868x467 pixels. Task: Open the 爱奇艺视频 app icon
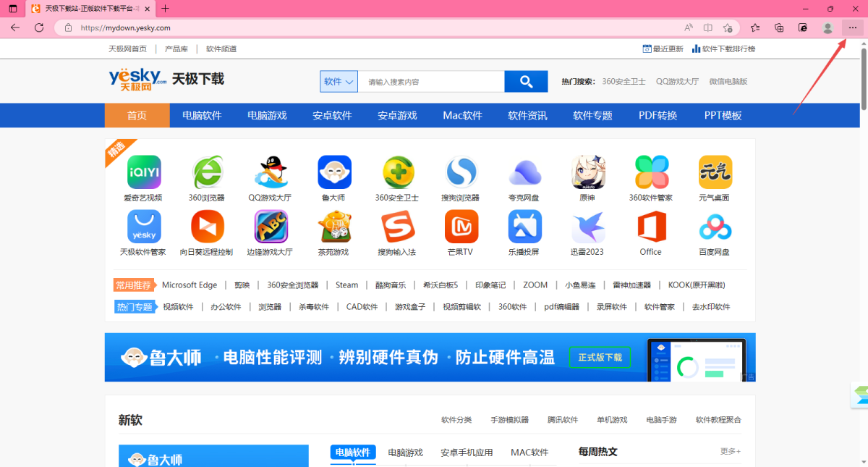coord(143,172)
